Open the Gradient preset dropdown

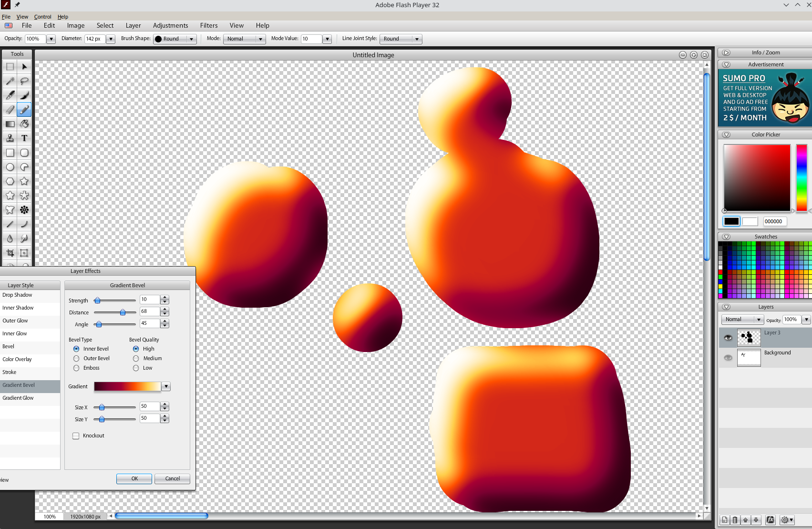(166, 386)
